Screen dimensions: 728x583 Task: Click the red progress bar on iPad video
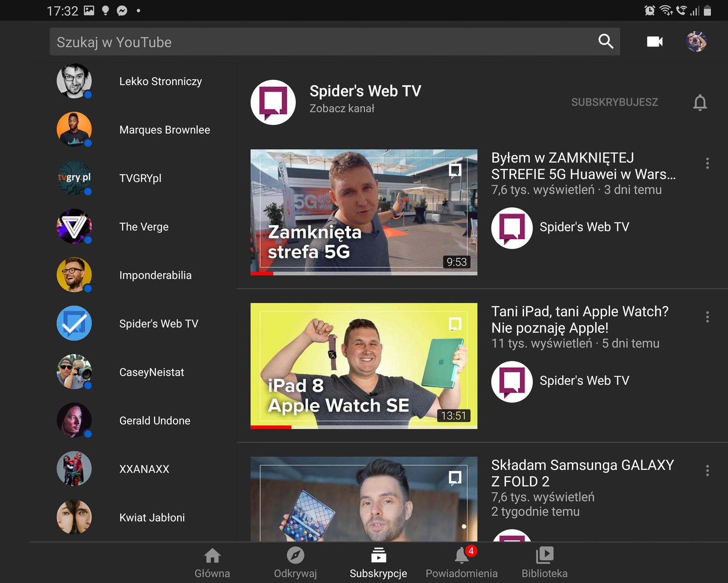pyautogui.click(x=271, y=427)
